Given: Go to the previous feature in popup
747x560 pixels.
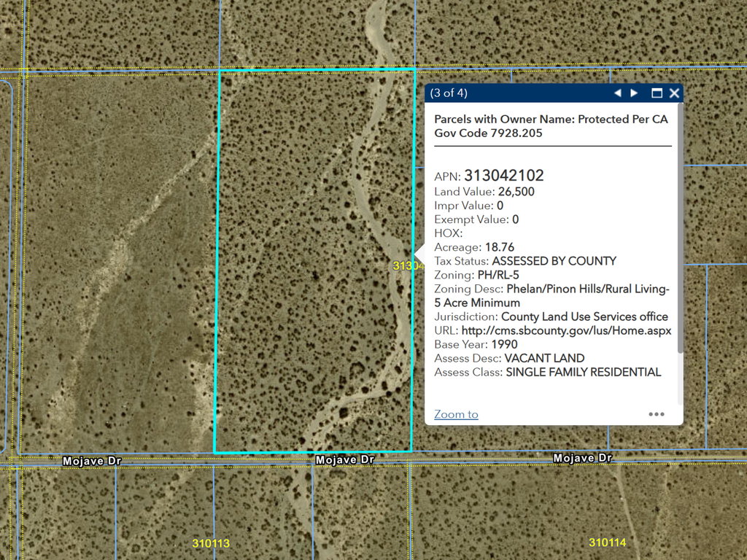Looking at the screenshot, I should point(617,93).
